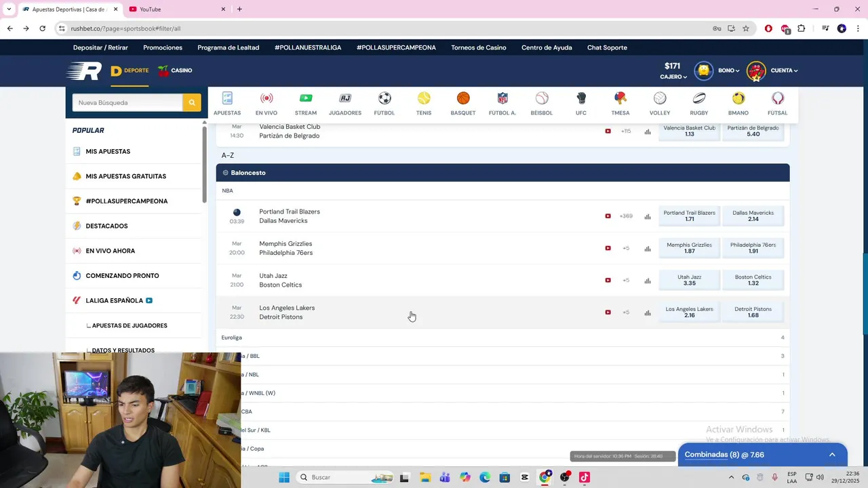Click the Rushbet logo
This screenshot has height=488, width=868.
point(84,70)
